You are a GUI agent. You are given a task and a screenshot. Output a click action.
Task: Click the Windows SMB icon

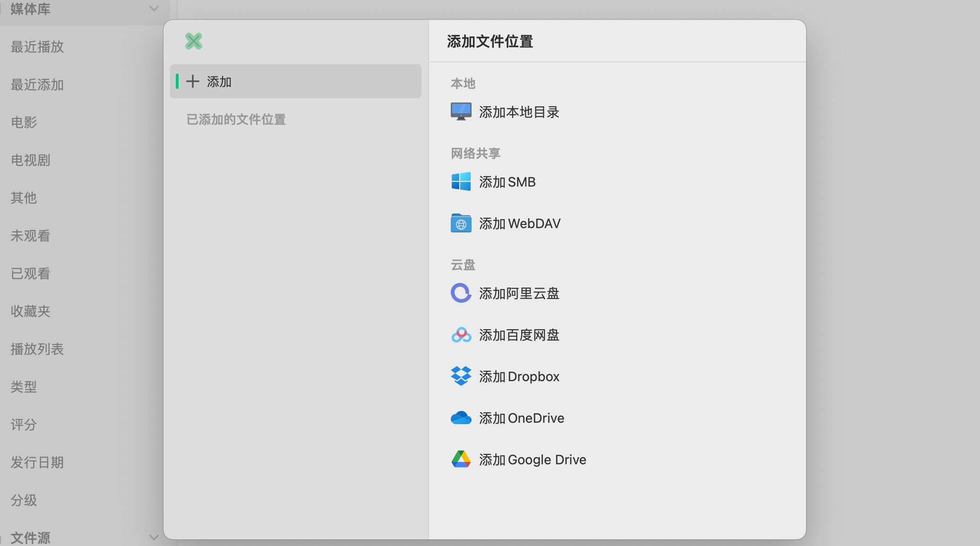pyautogui.click(x=461, y=182)
